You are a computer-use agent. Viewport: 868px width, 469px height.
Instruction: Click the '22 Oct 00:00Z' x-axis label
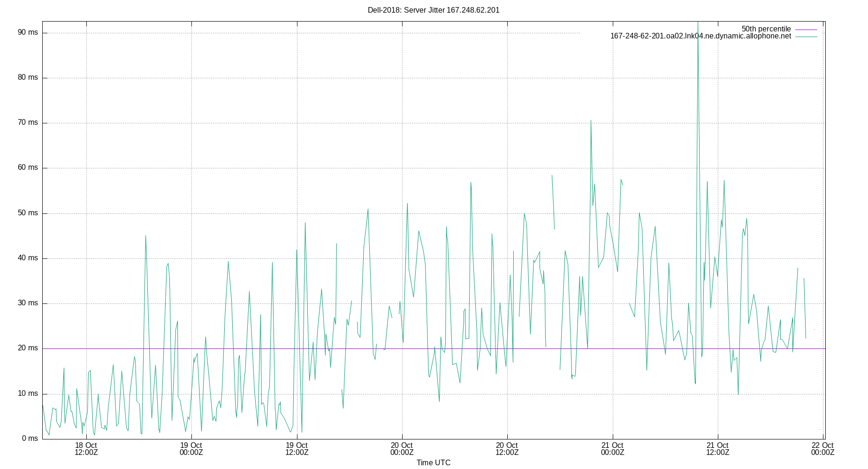(823, 449)
